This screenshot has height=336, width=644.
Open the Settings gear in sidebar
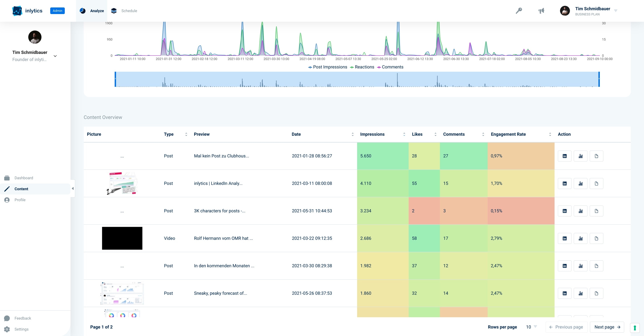[7, 329]
